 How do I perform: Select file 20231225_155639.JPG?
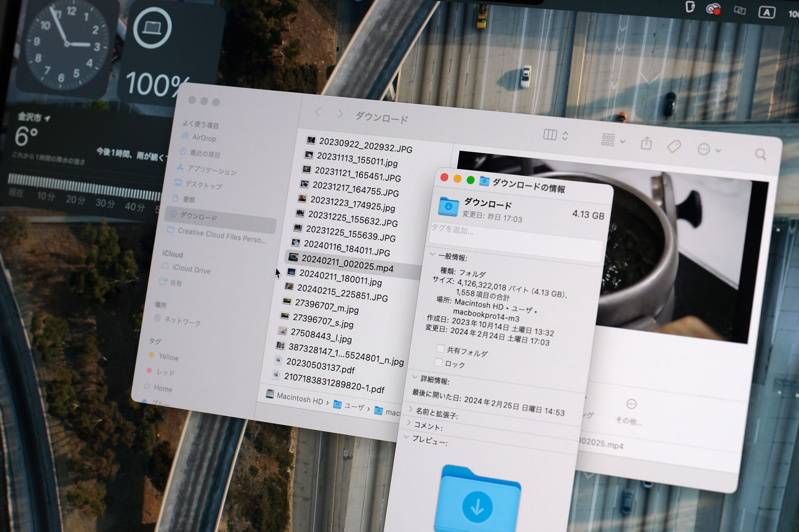pos(344,233)
